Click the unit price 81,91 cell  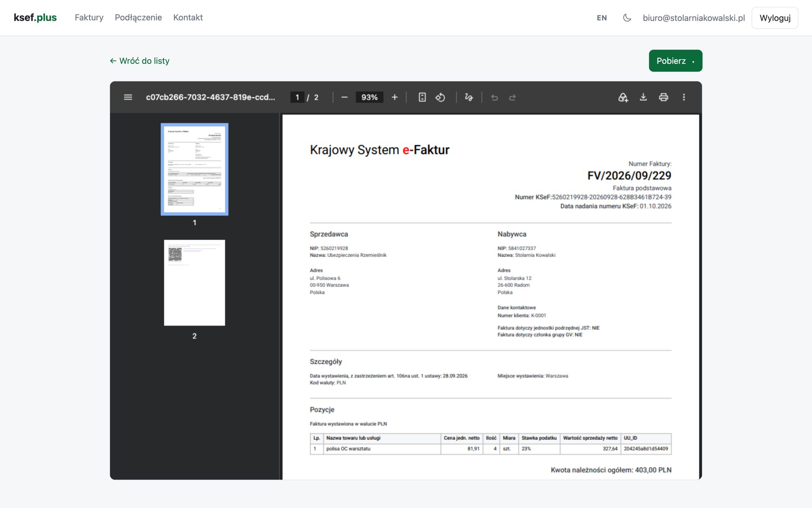point(462,449)
